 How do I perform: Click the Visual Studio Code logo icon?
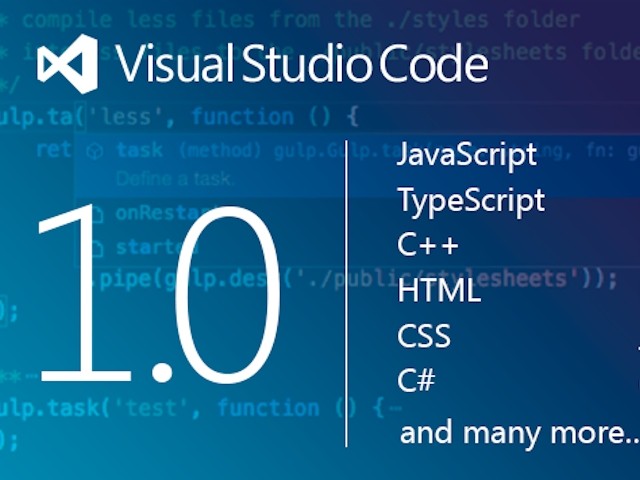click(67, 64)
